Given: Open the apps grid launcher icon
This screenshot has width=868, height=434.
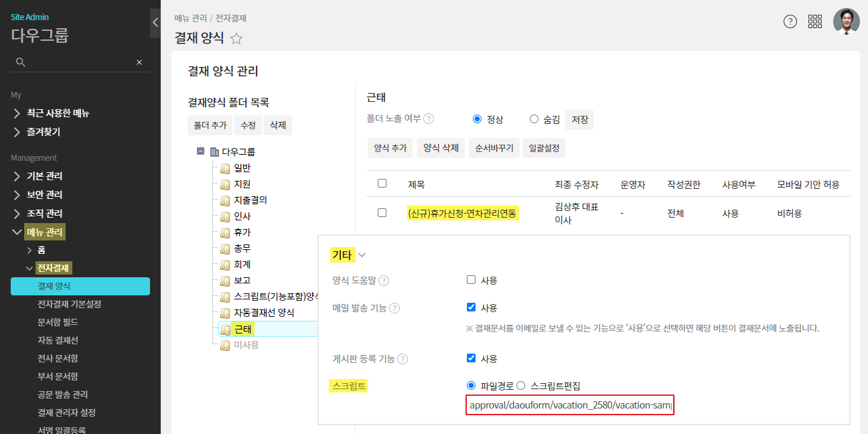Looking at the screenshot, I should click(x=815, y=21).
